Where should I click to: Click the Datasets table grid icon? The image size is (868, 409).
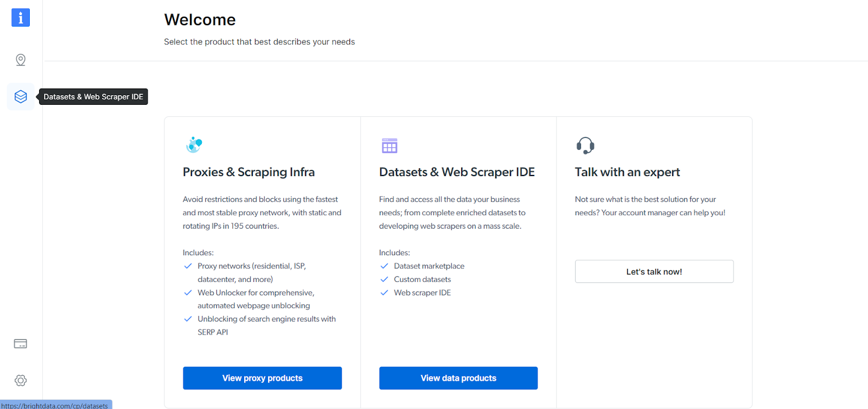pyautogui.click(x=390, y=146)
